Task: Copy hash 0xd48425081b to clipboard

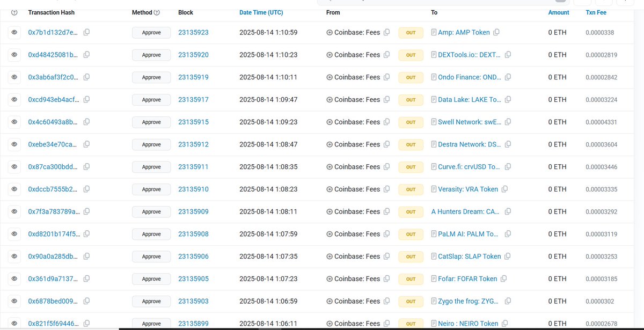Action: [x=86, y=55]
